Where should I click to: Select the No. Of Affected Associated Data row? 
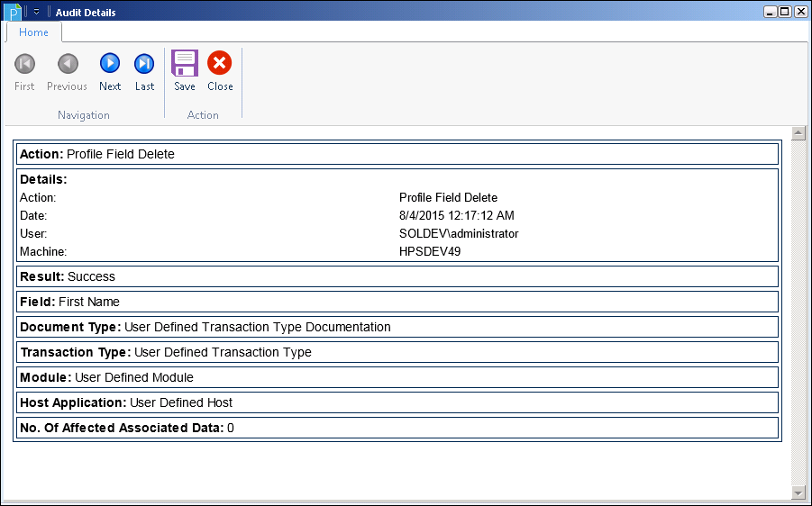397,428
